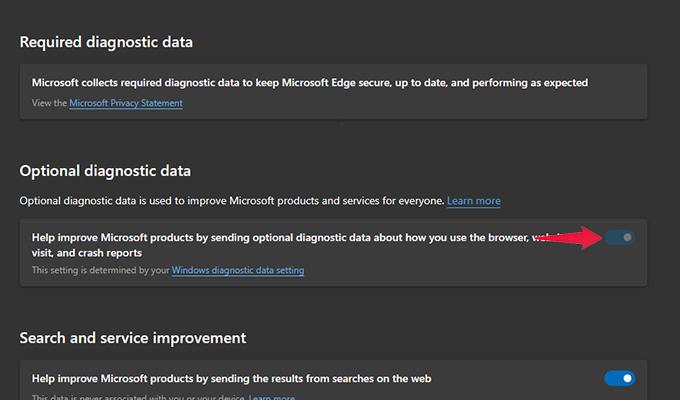The width and height of the screenshot is (680, 400).
Task: Click the red arrow pointing at the toggle
Action: coord(569,238)
